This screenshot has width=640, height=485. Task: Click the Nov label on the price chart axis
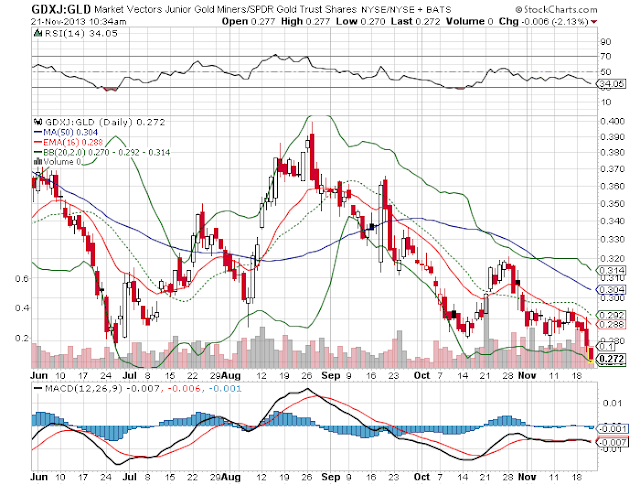527,375
